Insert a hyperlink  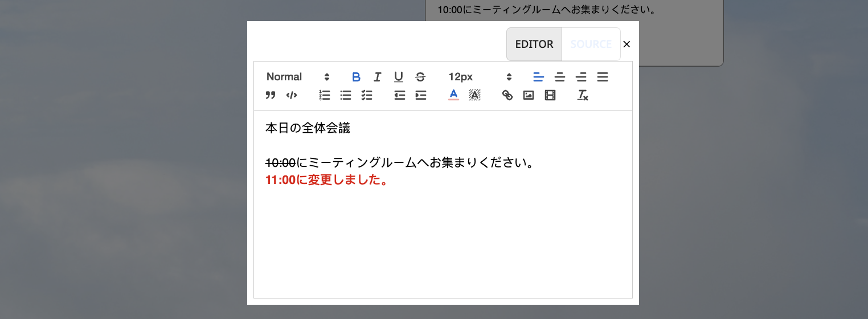[507, 95]
